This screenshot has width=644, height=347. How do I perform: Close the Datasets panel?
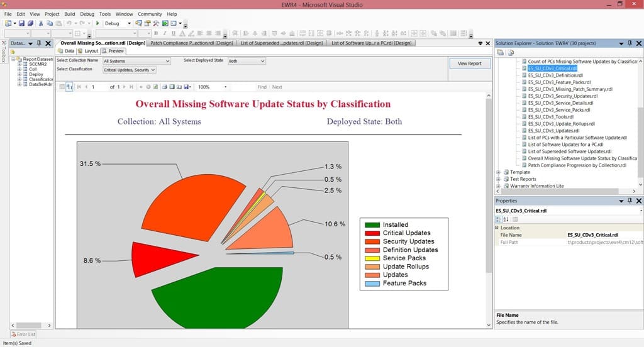click(x=48, y=43)
